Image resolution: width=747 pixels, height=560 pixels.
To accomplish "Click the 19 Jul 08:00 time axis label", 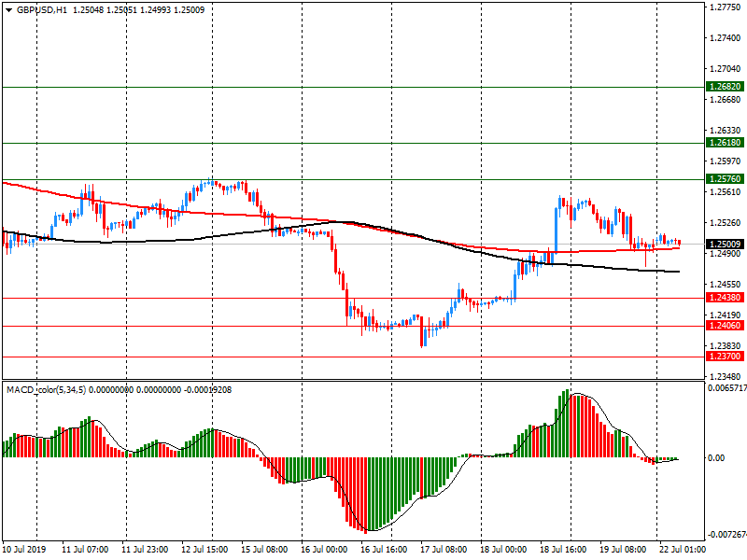I will point(623,550).
